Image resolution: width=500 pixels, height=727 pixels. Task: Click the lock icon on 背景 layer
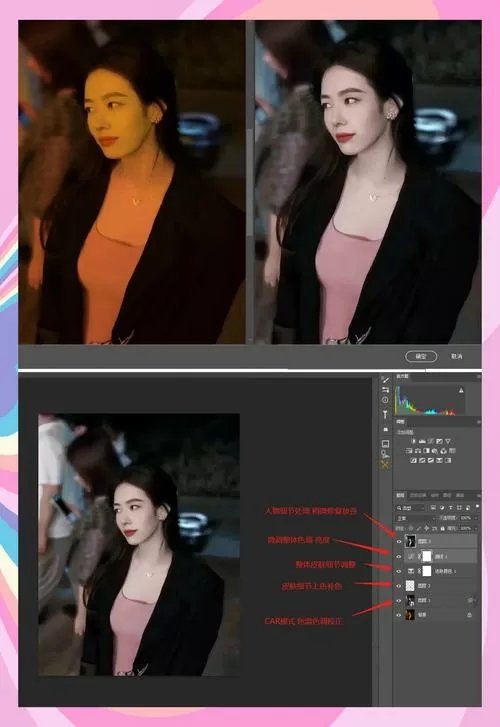469,615
